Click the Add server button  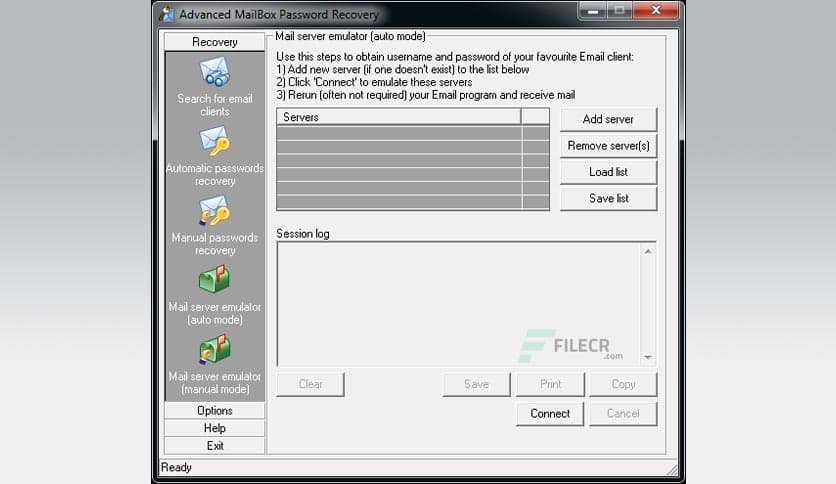pyautogui.click(x=608, y=119)
